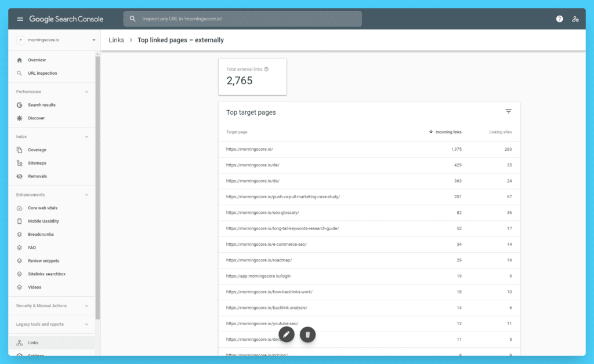
Task: Sort by the Incoming links column header
Action: coord(448,132)
